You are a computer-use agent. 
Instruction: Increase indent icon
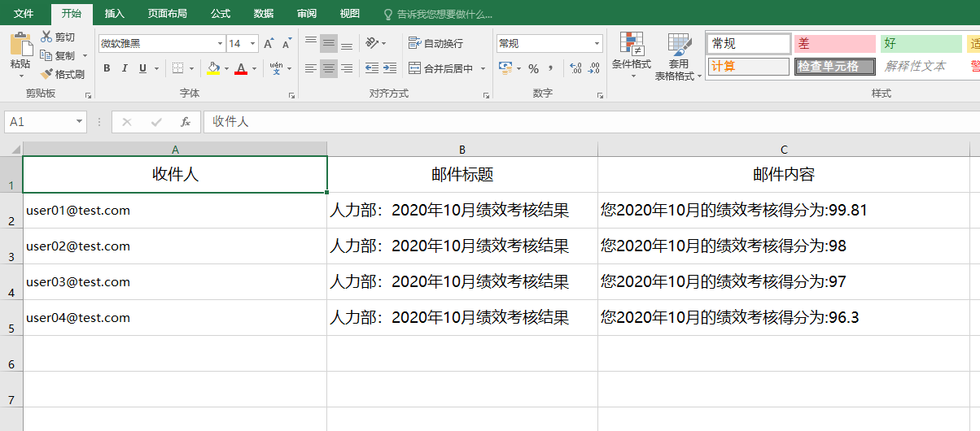click(x=390, y=68)
